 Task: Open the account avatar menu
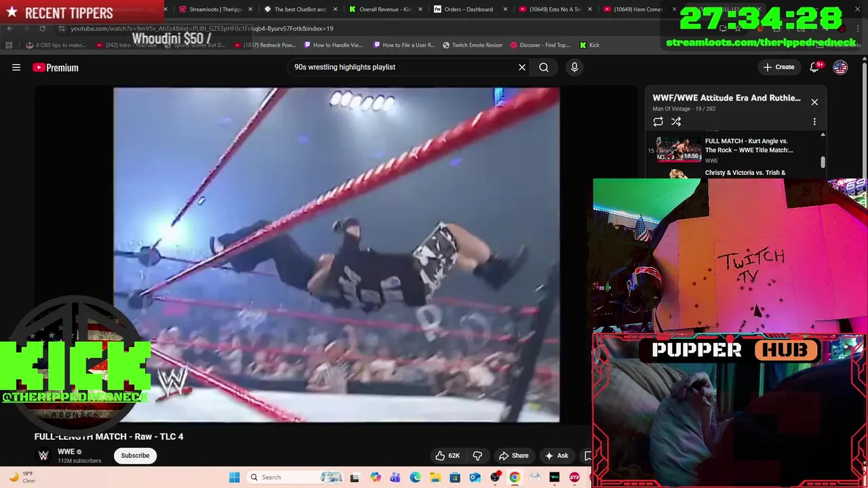pyautogui.click(x=840, y=67)
